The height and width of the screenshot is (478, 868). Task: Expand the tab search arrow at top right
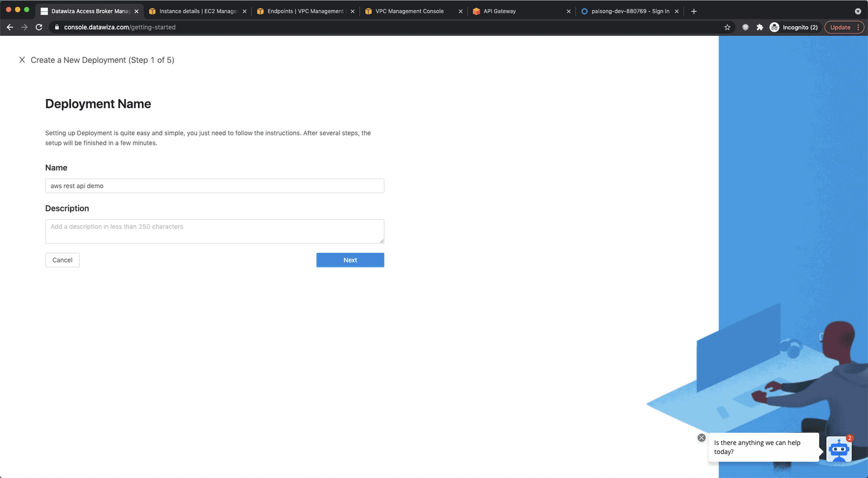point(858,11)
